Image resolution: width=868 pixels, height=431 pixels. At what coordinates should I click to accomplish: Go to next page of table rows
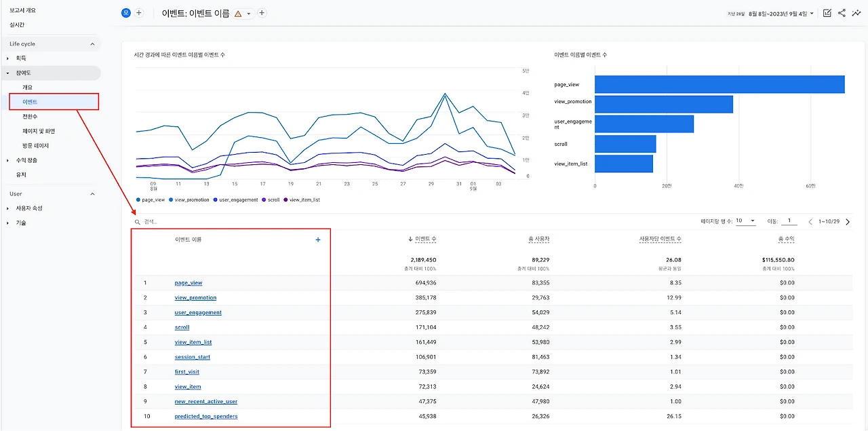(848, 221)
